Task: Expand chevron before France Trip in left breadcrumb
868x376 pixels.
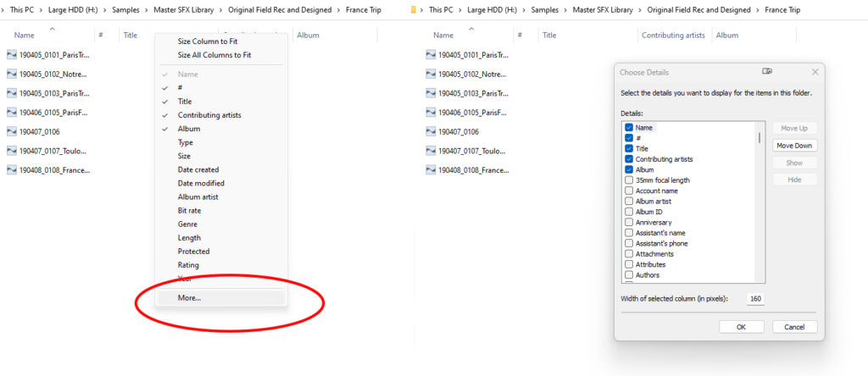Action: 339,10
